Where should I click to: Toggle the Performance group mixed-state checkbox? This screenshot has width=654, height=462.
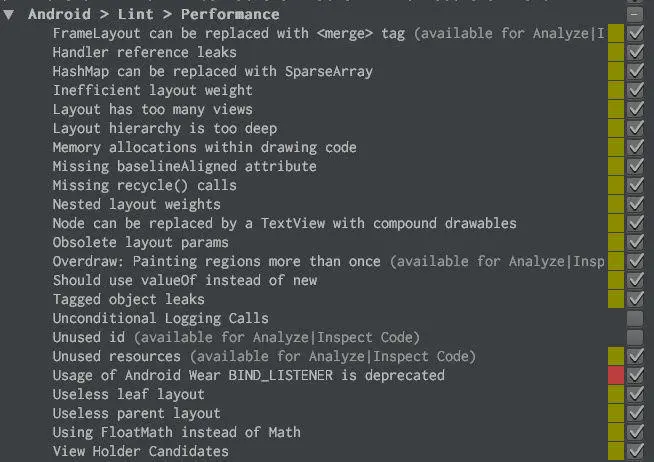[x=634, y=15]
